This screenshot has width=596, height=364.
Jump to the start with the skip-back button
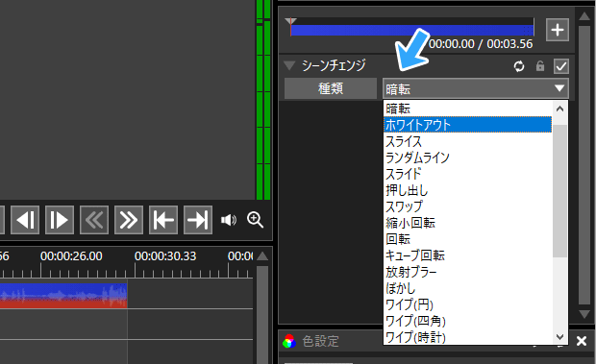[163, 220]
